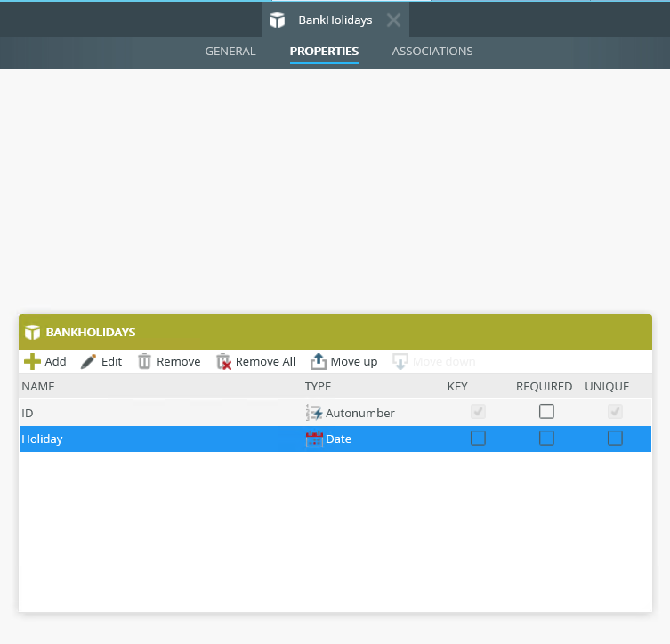670x644 pixels.
Task: Toggle Unique checkbox for Holiday property
Action: pyautogui.click(x=615, y=439)
